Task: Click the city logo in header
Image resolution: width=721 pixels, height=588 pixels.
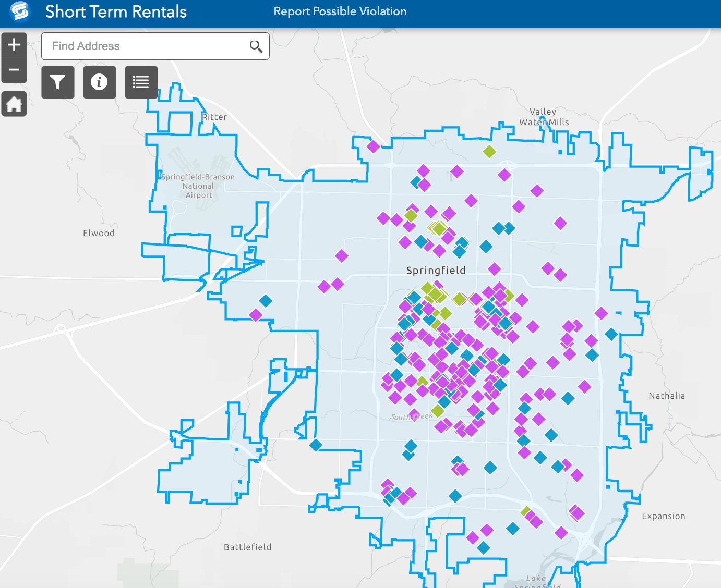Action: [20, 11]
